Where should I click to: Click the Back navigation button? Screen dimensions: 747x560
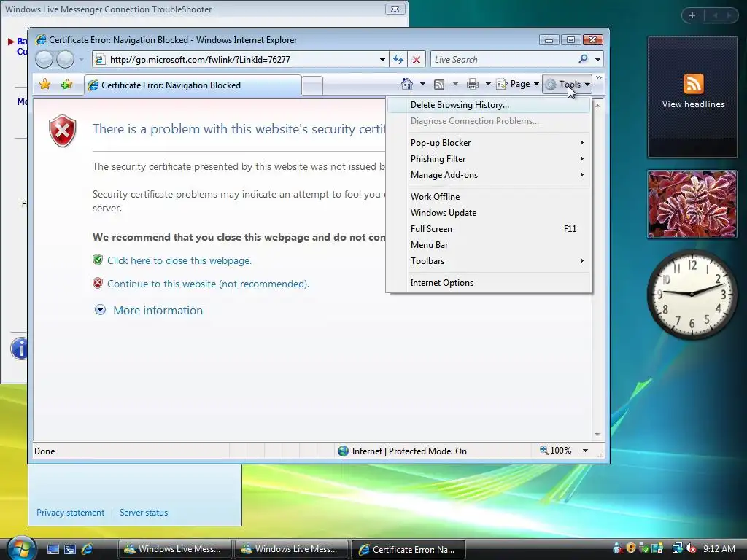(x=44, y=60)
